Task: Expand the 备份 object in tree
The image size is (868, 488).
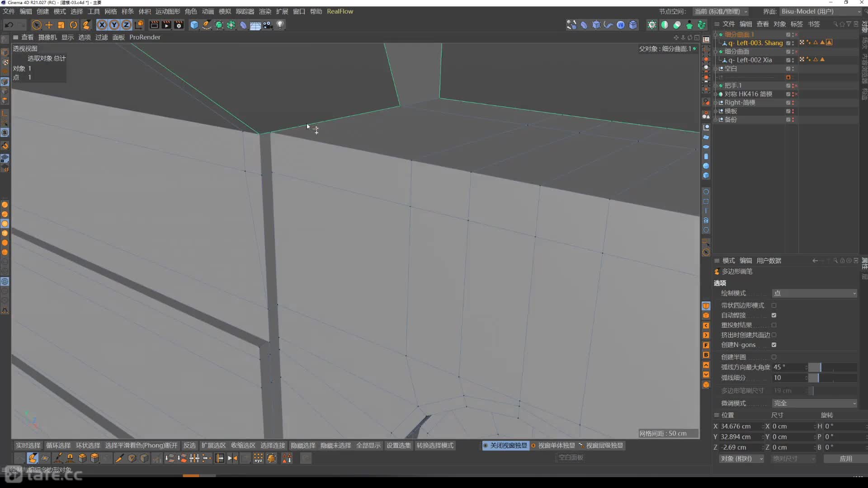Action: point(716,120)
